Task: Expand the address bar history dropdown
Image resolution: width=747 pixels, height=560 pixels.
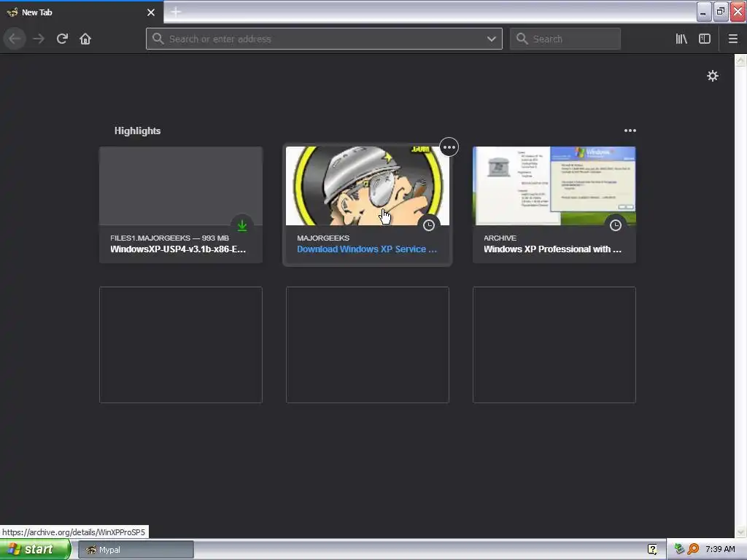Action: pyautogui.click(x=491, y=39)
